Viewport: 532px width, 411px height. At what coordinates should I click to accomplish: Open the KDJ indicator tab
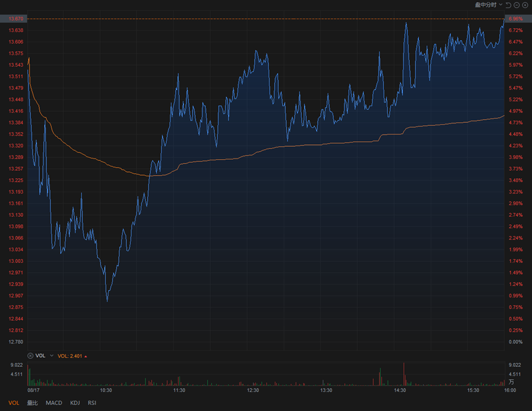tap(75, 403)
